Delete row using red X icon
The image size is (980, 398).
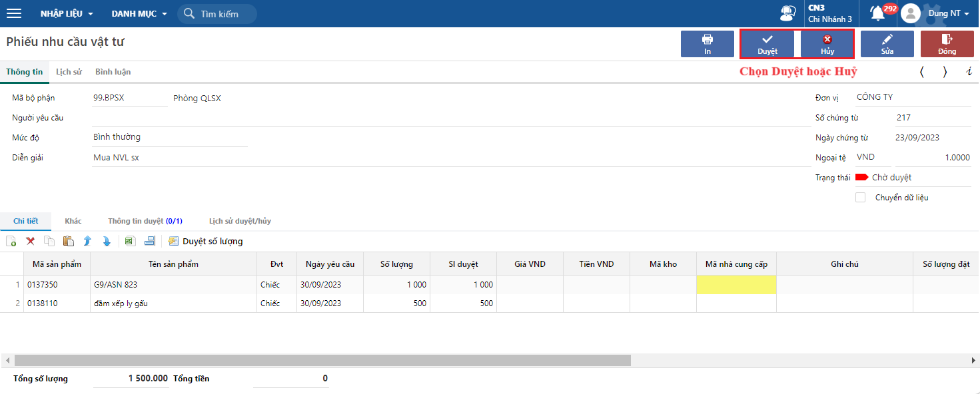coord(31,242)
